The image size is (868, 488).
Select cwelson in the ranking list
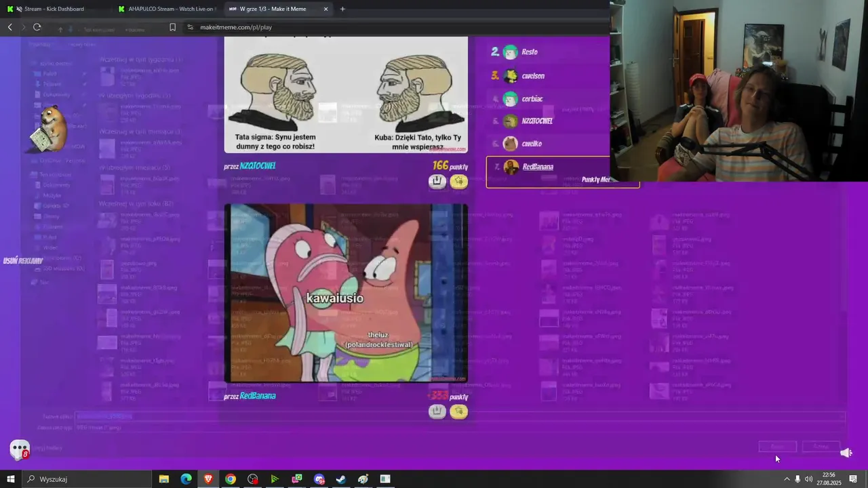click(548, 76)
